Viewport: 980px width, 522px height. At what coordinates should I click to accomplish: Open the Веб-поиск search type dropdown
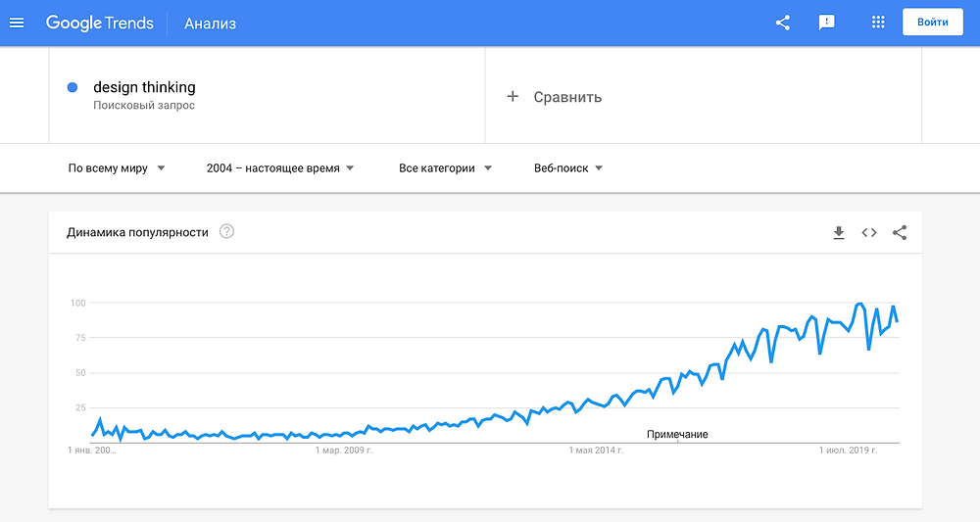coord(568,168)
